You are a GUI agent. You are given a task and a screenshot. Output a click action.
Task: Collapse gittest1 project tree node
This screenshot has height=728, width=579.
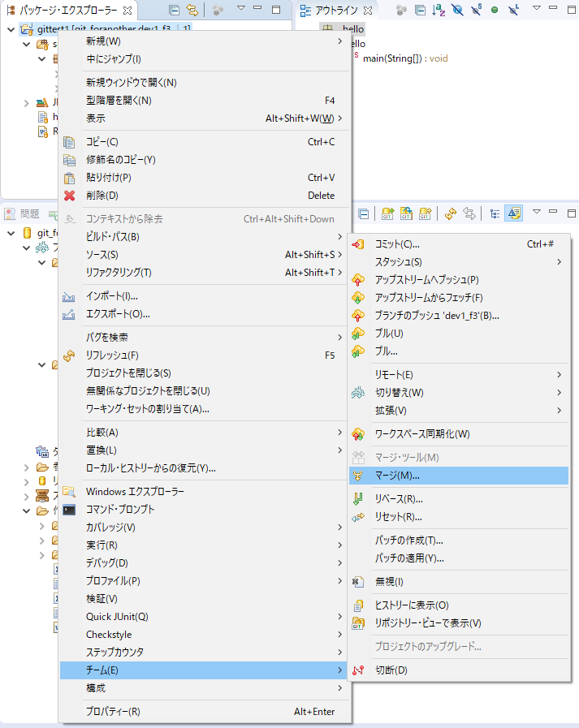pos(11,29)
